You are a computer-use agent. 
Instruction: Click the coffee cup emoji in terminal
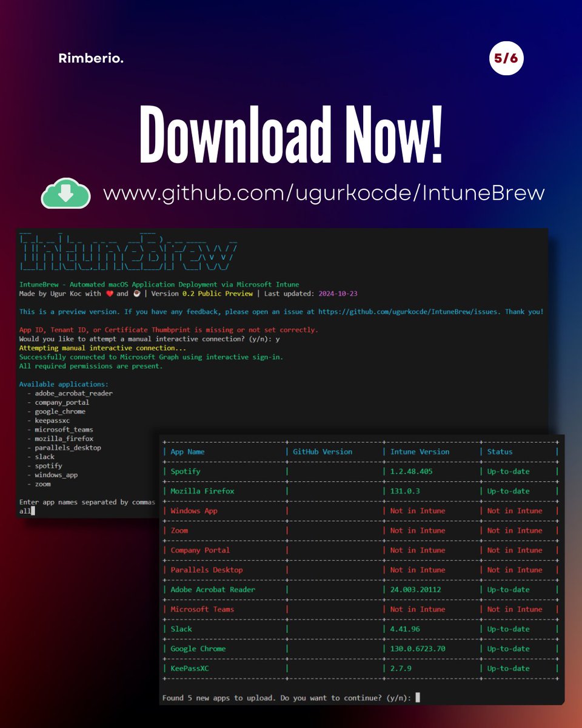136,294
